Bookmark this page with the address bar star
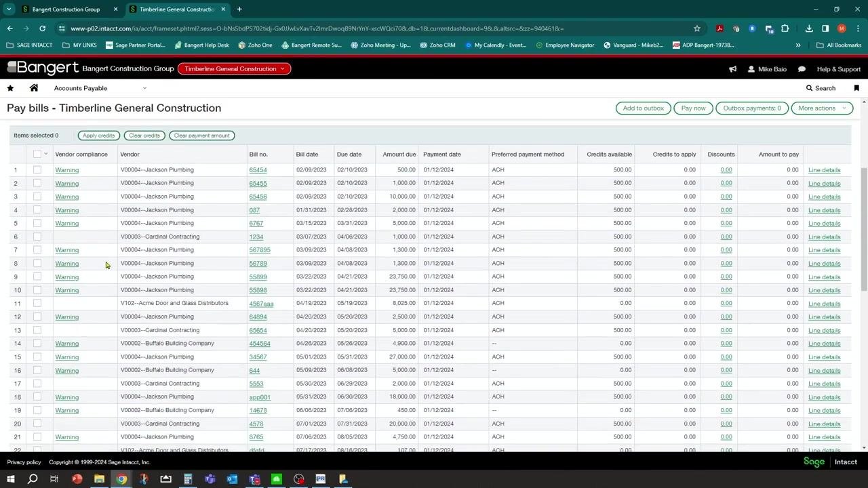Image resolution: width=868 pixels, height=488 pixels. tap(696, 28)
